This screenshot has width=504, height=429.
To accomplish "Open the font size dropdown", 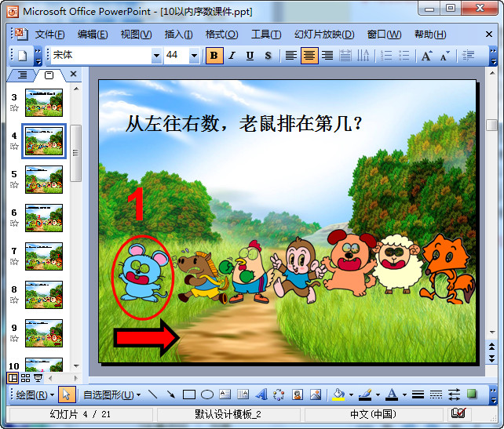I will pyautogui.click(x=194, y=56).
